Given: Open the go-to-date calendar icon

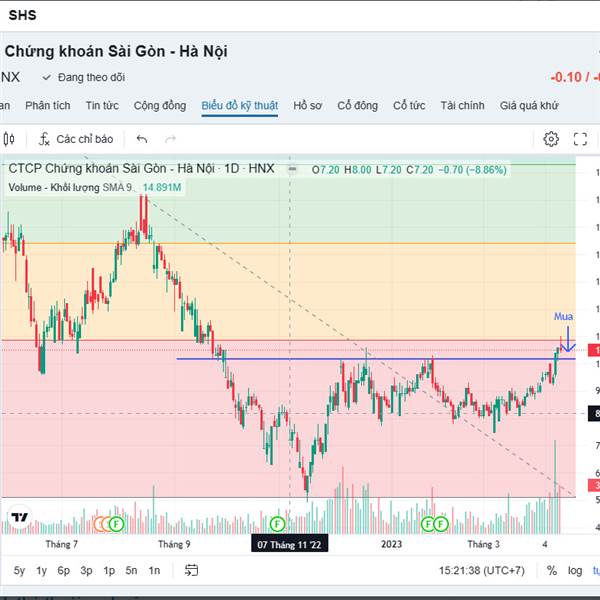Looking at the screenshot, I should click(x=191, y=570).
